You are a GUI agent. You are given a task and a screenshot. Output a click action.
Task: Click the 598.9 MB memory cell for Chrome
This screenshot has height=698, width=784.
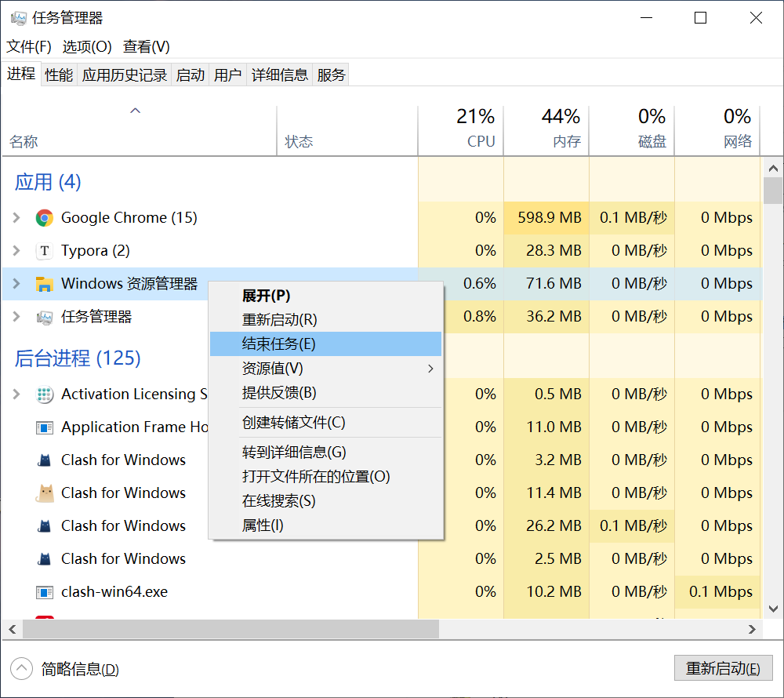[546, 217]
